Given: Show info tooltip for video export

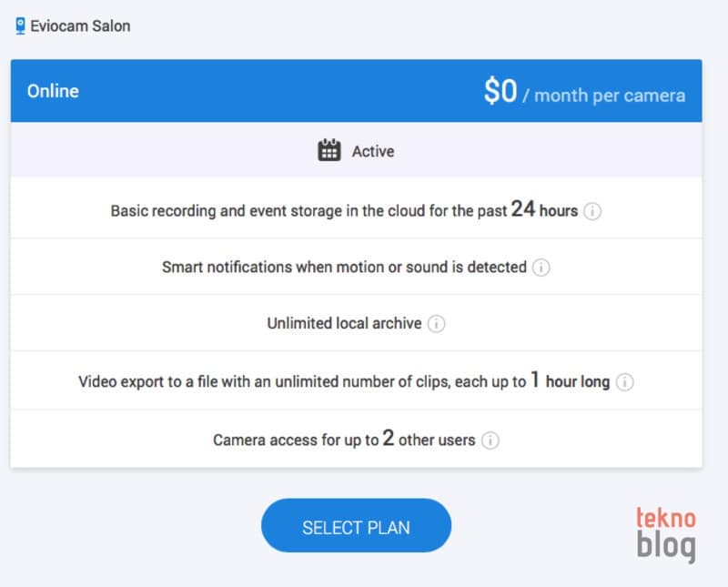Looking at the screenshot, I should tap(624, 382).
